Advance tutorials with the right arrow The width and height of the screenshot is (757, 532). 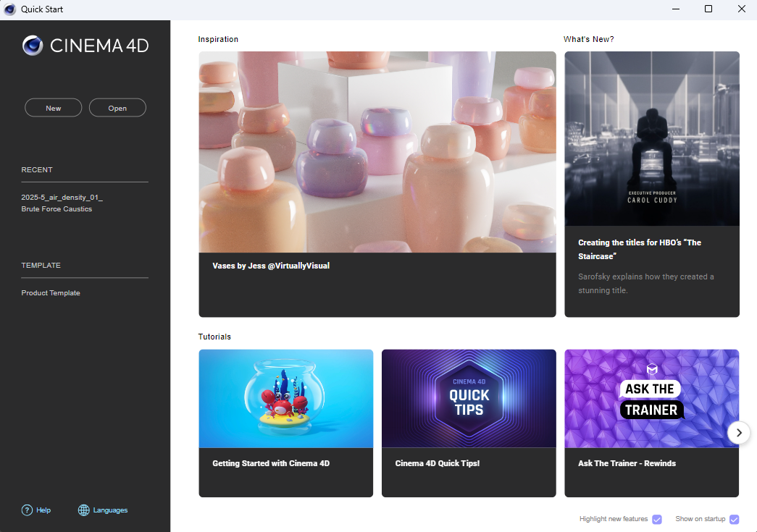[x=739, y=433]
